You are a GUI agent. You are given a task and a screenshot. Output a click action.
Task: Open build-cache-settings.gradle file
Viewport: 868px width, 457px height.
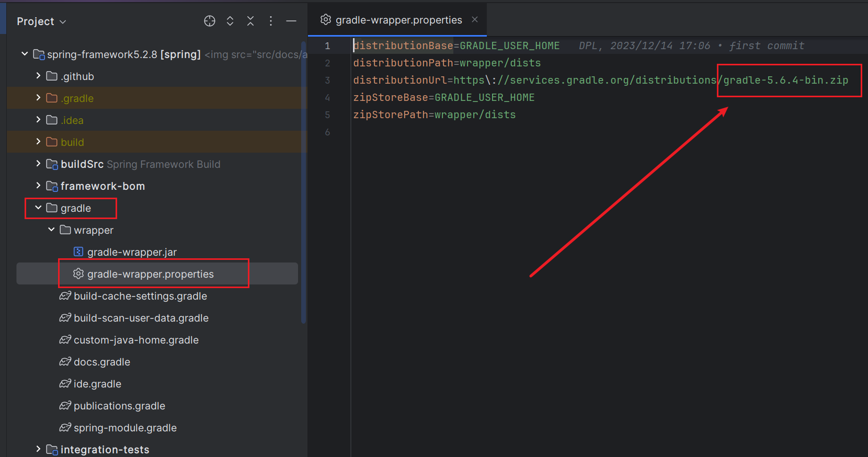coord(140,296)
